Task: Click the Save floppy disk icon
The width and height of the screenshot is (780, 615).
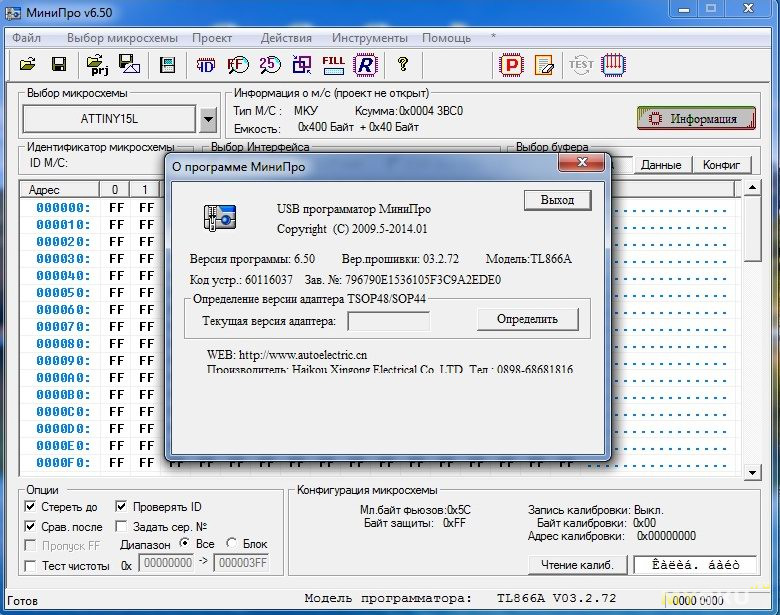Action: (x=59, y=64)
